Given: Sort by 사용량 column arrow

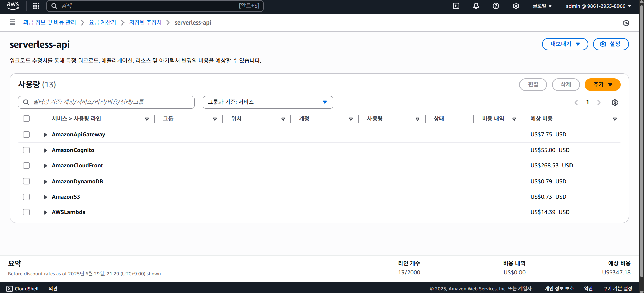Looking at the screenshot, I should [x=417, y=119].
